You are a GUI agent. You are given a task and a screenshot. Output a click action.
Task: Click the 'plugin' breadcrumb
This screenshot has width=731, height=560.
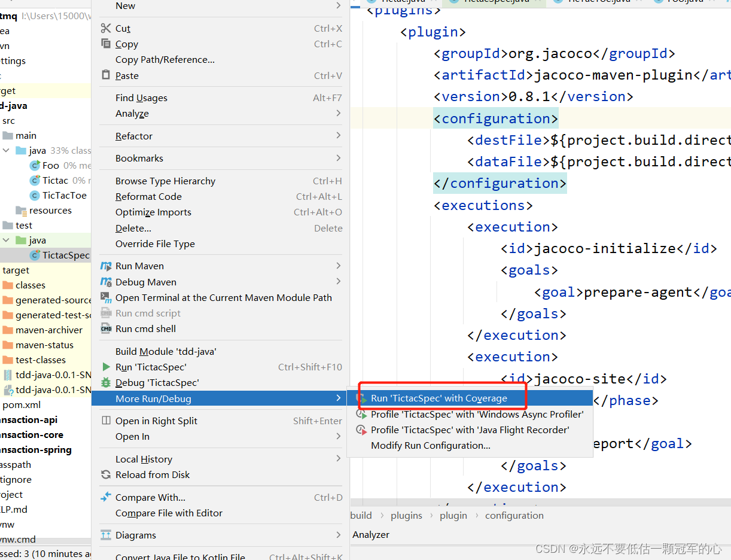453,515
